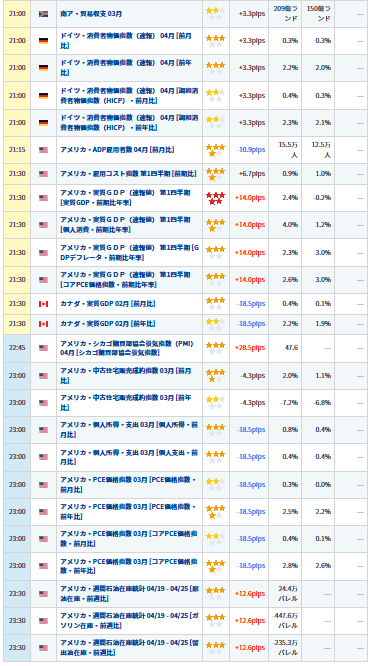
Task: Click the US flag in 雇用コスト指数 row
Action: click(43, 174)
